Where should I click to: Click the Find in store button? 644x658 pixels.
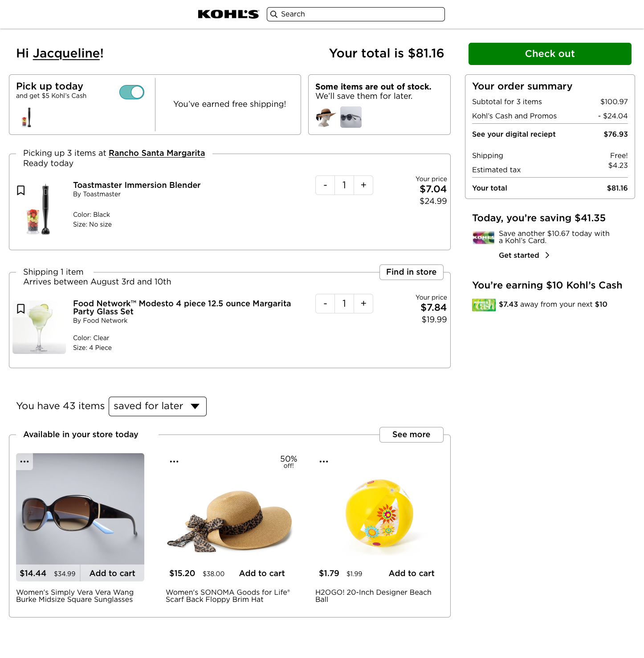(x=411, y=272)
